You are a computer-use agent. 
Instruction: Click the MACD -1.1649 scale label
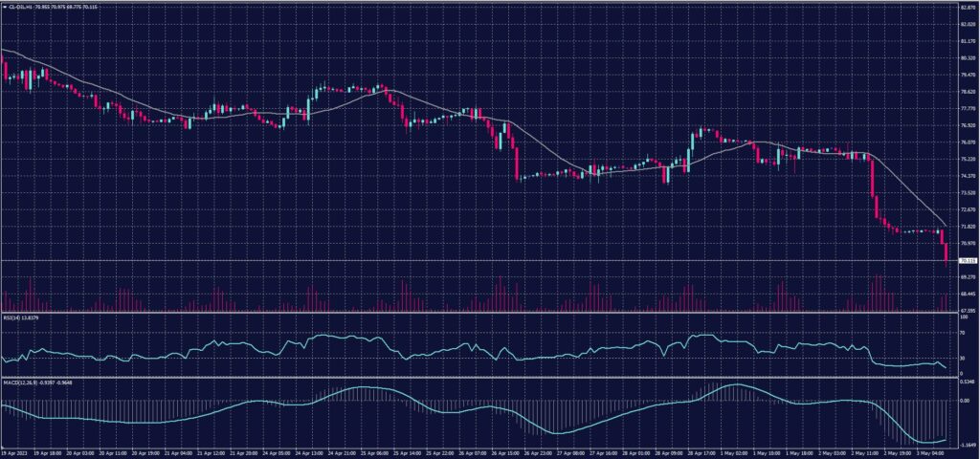tap(967, 446)
